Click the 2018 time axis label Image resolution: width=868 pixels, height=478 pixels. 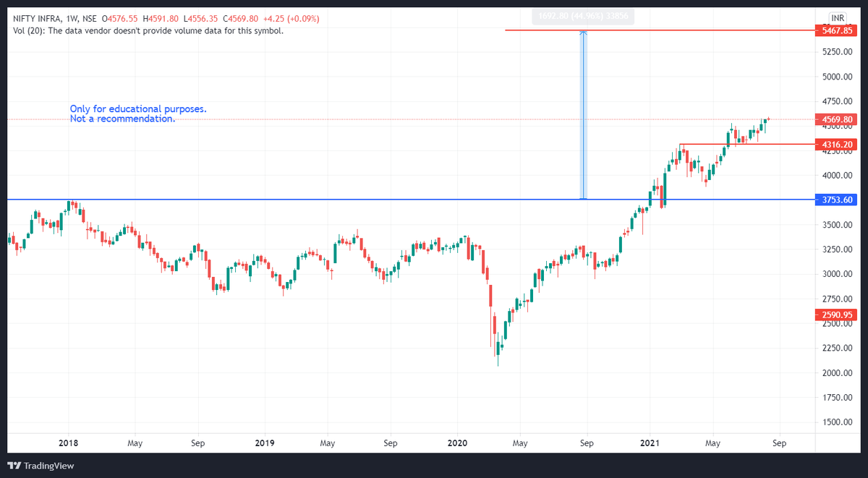[69, 443]
